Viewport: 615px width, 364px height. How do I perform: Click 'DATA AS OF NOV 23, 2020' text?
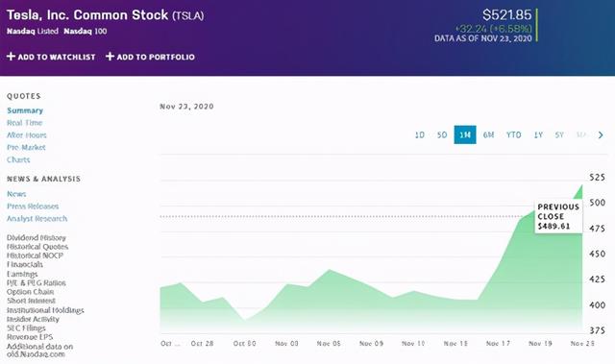[x=483, y=38]
